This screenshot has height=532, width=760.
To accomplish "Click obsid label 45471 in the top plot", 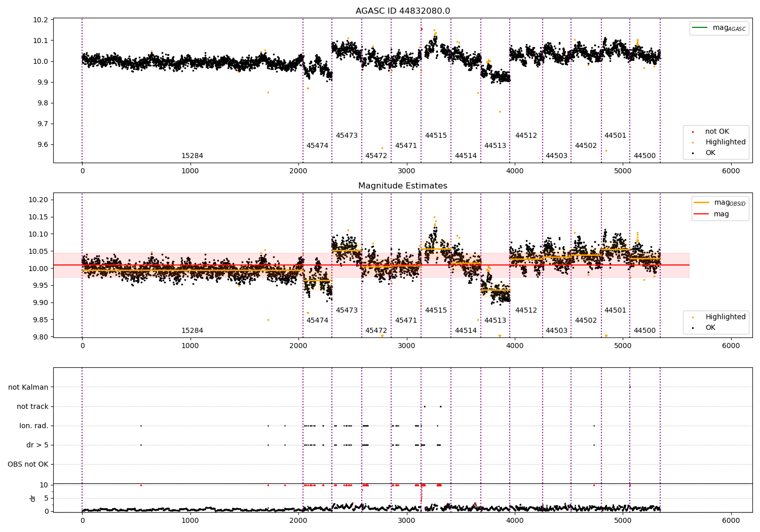I will [x=406, y=146].
